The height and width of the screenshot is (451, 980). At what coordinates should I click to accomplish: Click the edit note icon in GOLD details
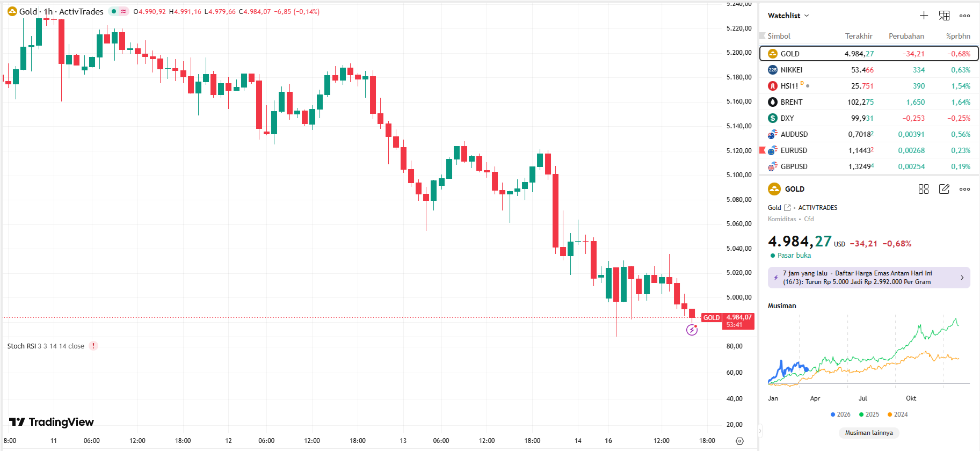coord(944,189)
